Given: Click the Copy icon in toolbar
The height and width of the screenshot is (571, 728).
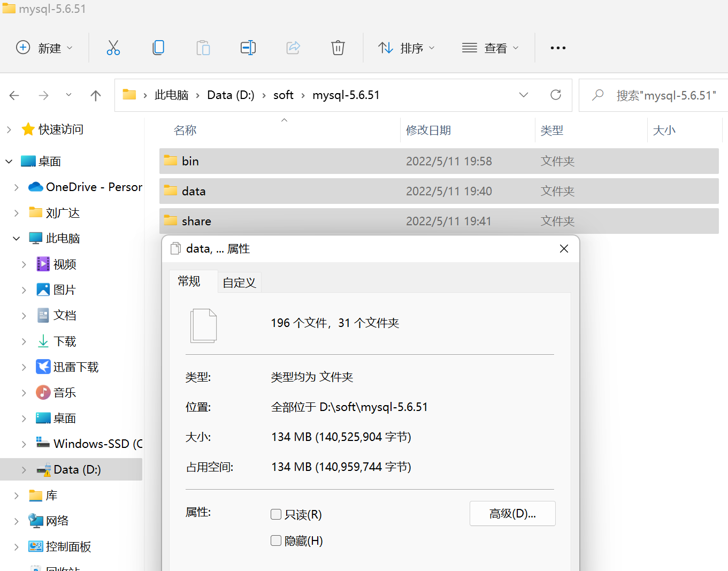Looking at the screenshot, I should pyautogui.click(x=158, y=48).
